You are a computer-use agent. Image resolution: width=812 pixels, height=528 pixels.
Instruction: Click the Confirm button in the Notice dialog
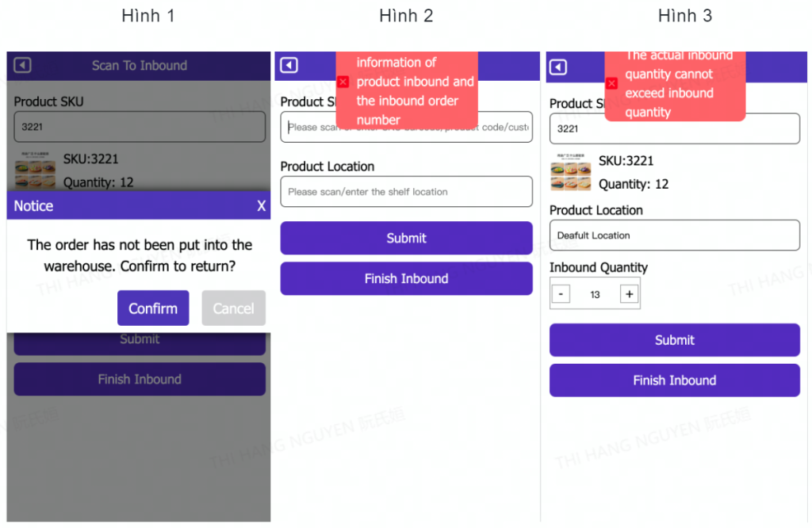click(153, 308)
